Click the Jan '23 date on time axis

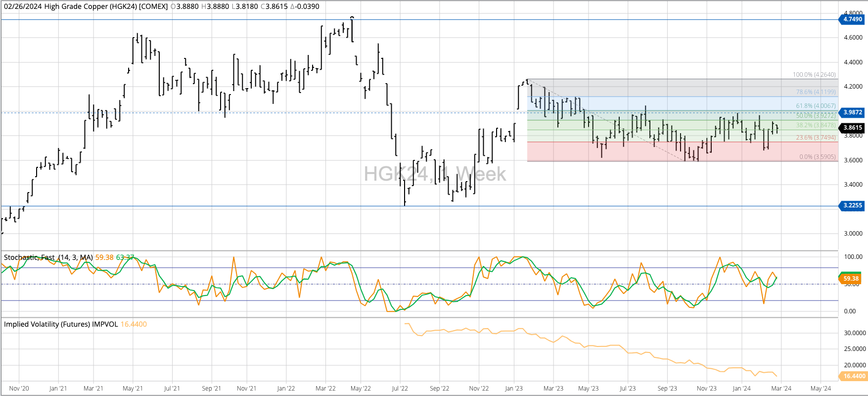pyautogui.click(x=513, y=389)
